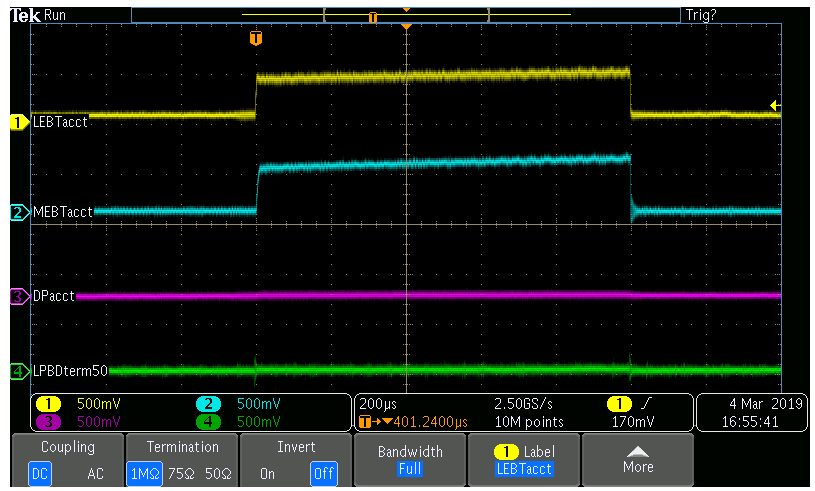Click the magenta channel 3 badge in readout

point(48,421)
